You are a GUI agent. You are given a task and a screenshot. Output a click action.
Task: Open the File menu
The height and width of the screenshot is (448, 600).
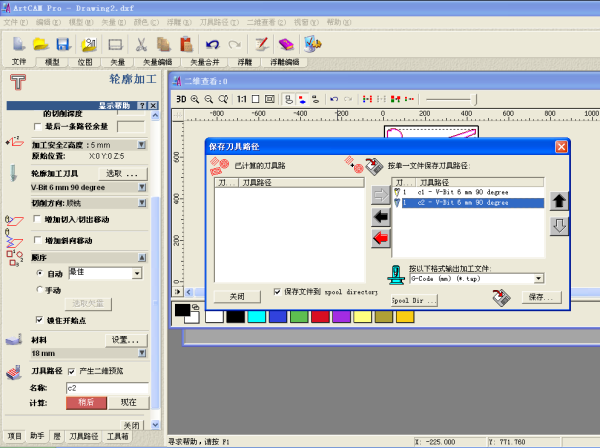coord(15,22)
